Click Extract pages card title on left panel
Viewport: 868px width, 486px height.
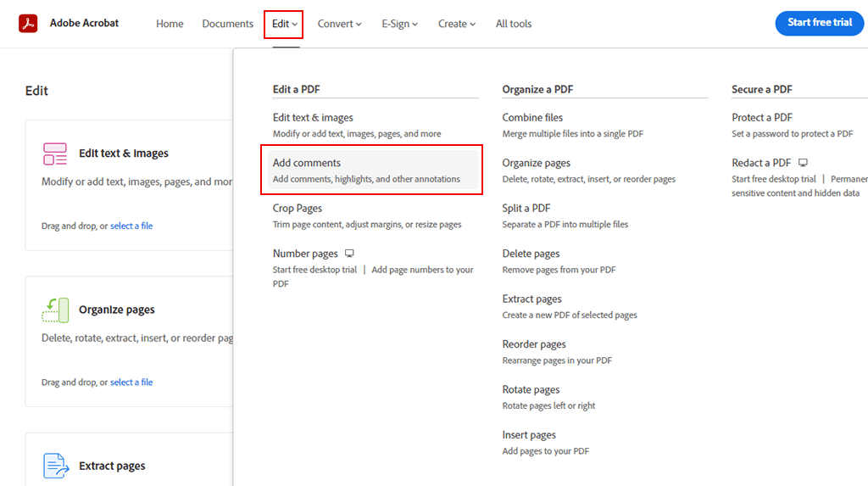pos(112,466)
